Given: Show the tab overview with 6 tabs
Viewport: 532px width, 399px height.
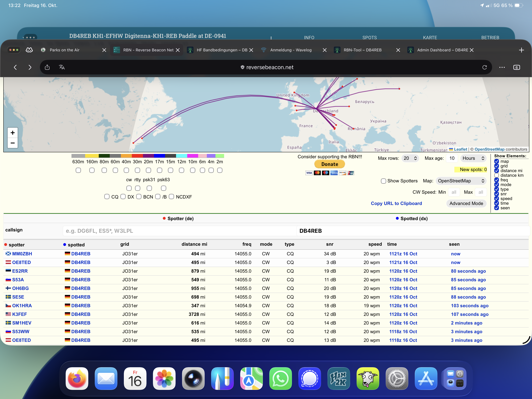Looking at the screenshot, I should [x=517, y=67].
